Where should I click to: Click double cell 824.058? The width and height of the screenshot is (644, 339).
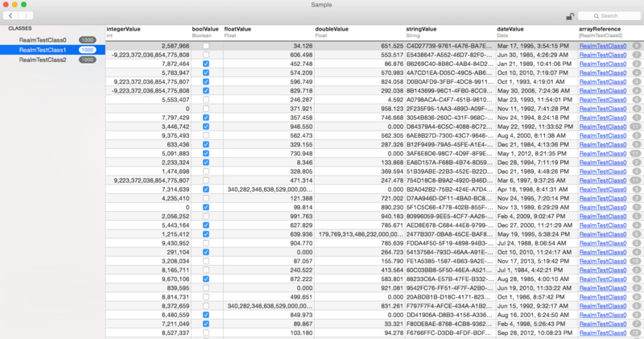point(359,82)
